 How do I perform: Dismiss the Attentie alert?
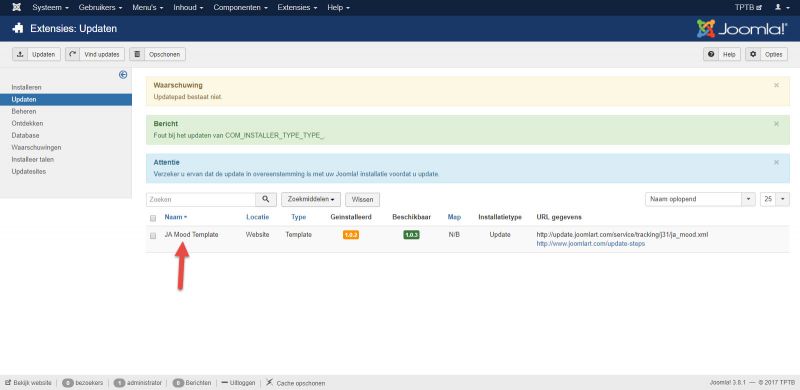776,162
